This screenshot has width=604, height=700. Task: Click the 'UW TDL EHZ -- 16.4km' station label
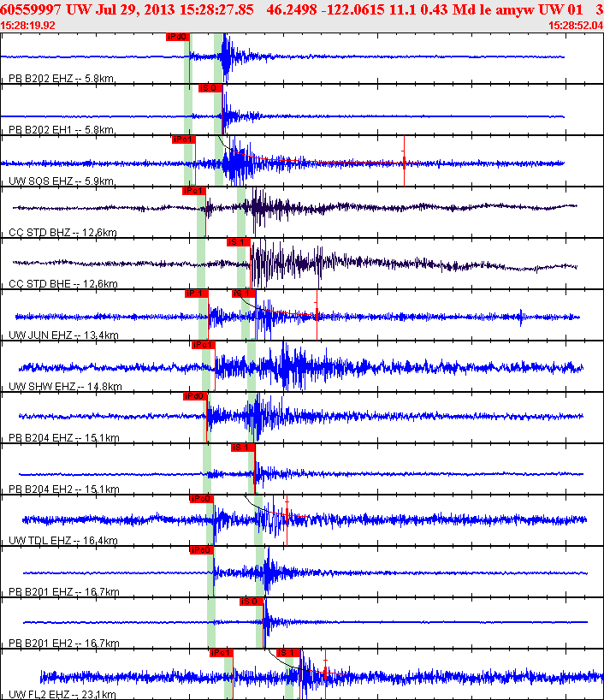click(x=63, y=541)
